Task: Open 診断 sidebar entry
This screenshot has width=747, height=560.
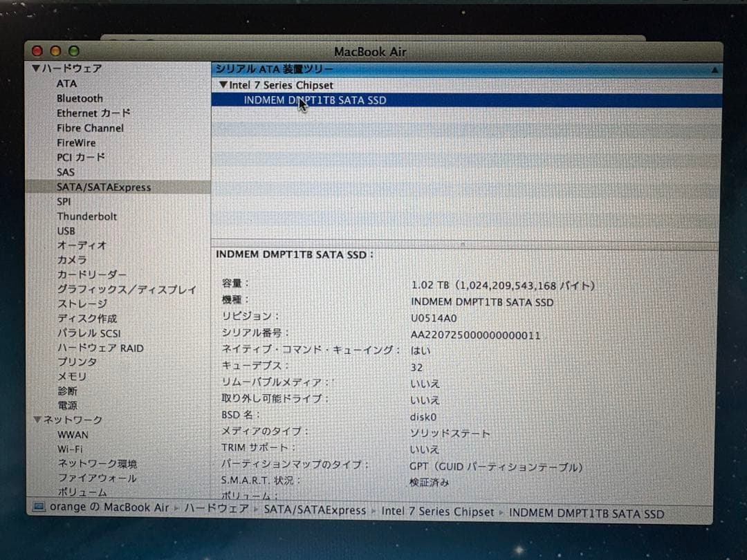Action: tap(67, 391)
